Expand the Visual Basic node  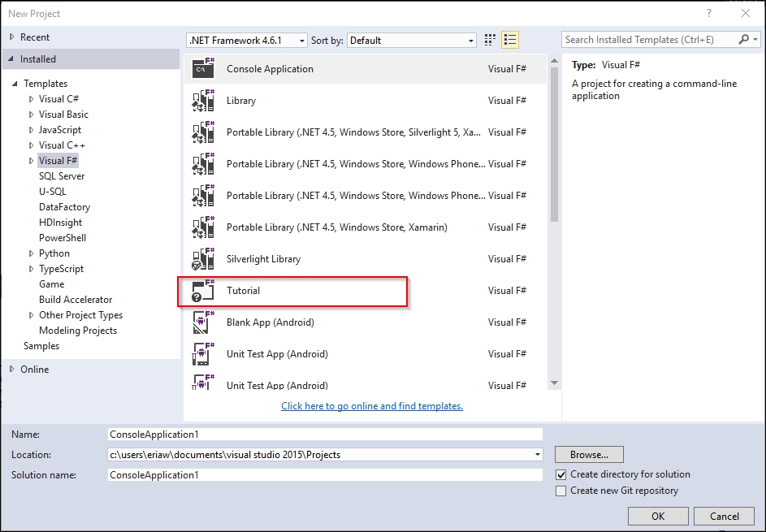coord(31,115)
